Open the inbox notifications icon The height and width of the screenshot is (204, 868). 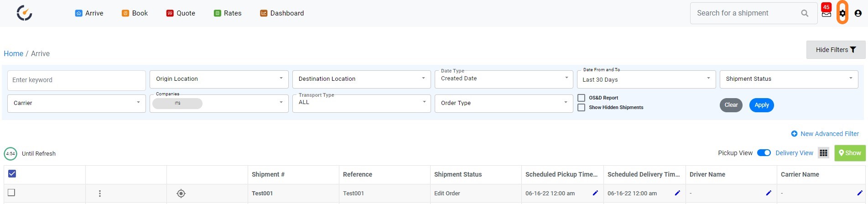826,13
